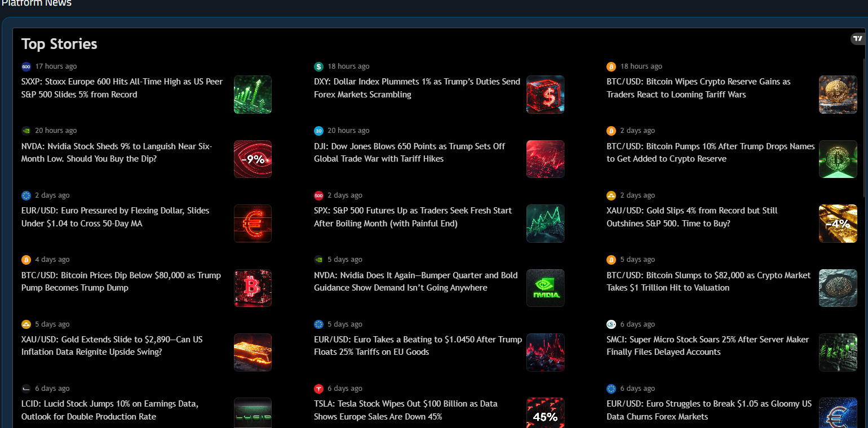The height and width of the screenshot is (428, 868).
Task: Open Dow Jones red chart thumbnail
Action: click(x=545, y=159)
